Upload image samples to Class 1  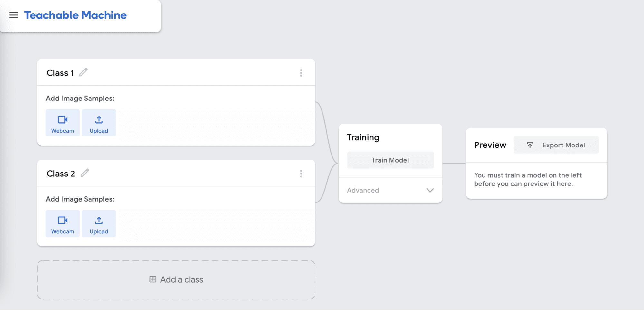(x=99, y=123)
